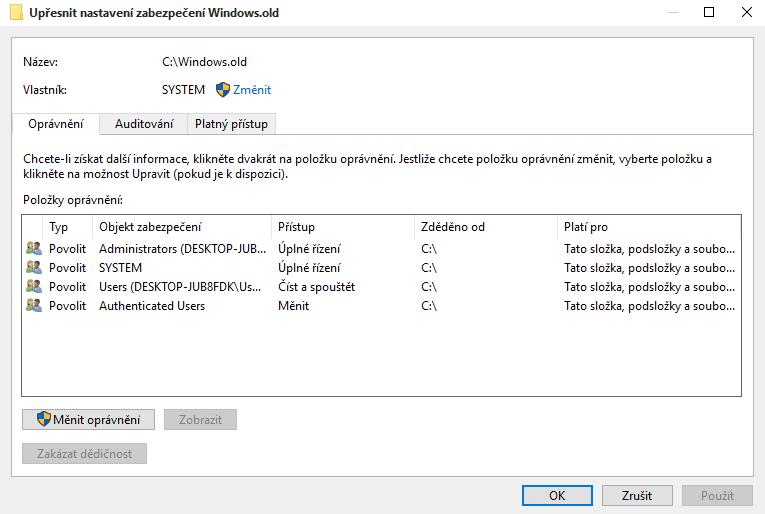The width and height of the screenshot is (765, 514).
Task: Sort by the Zděděno od column header
Action: (486, 227)
